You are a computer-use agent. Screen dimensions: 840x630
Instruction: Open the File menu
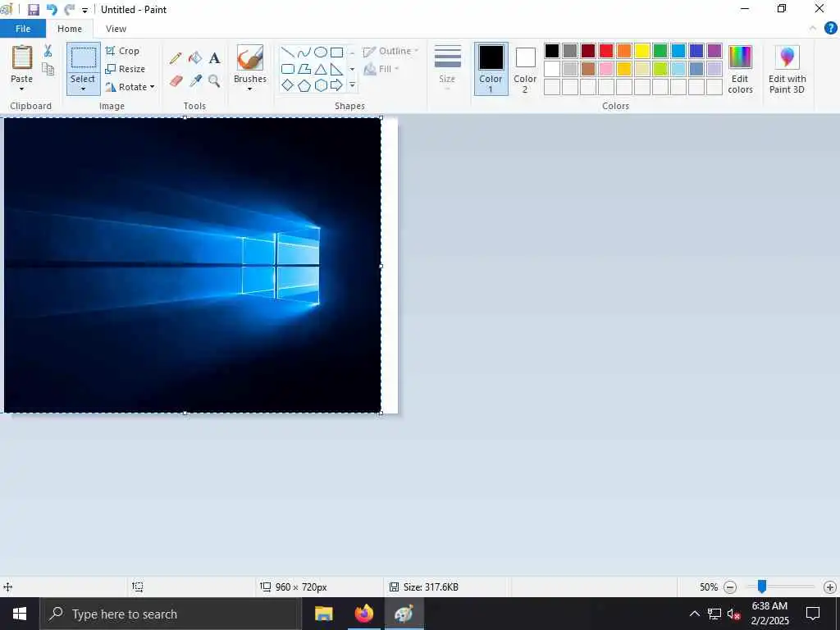coord(23,29)
